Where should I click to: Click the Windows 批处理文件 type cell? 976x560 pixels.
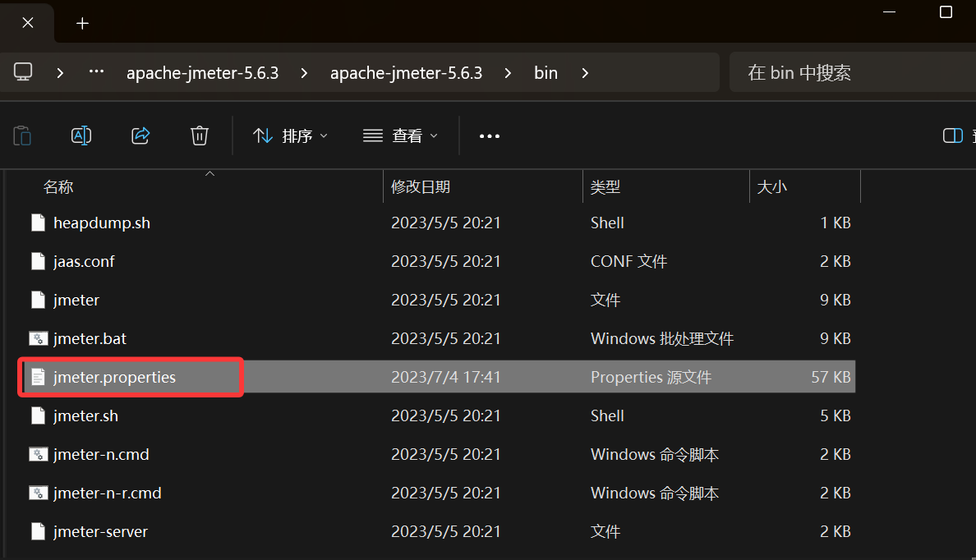[x=661, y=338]
